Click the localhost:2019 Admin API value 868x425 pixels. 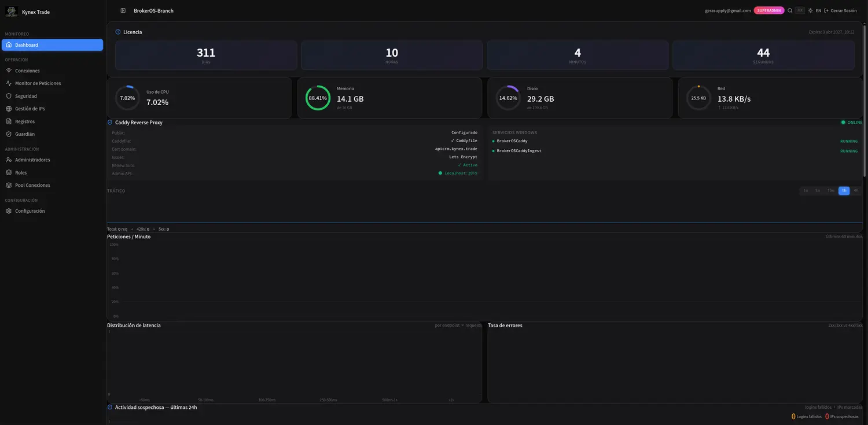[458, 173]
